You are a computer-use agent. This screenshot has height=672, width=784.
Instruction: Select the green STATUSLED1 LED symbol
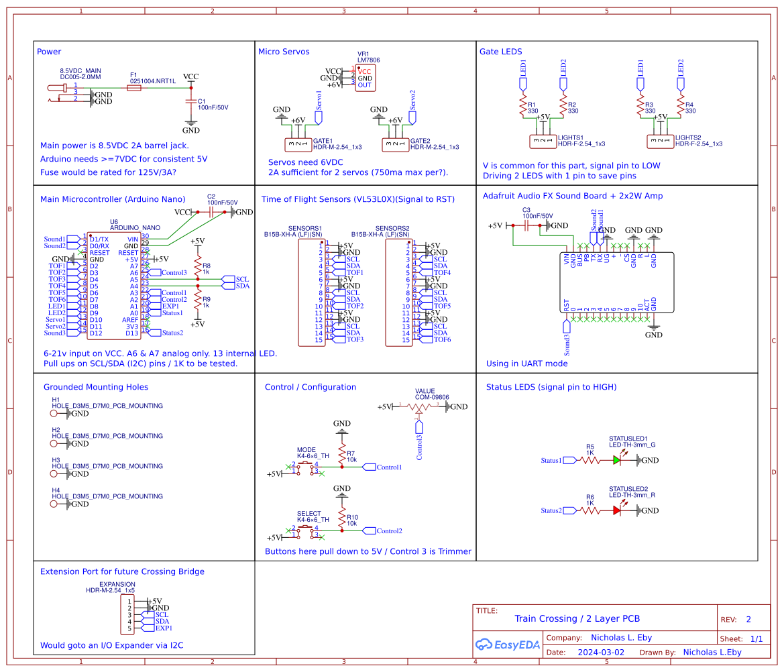618,461
